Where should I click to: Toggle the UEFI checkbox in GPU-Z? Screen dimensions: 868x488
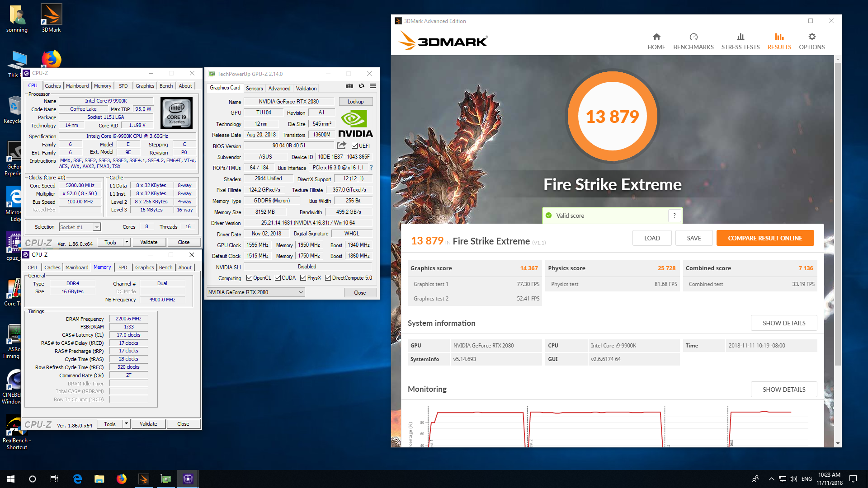[355, 145]
